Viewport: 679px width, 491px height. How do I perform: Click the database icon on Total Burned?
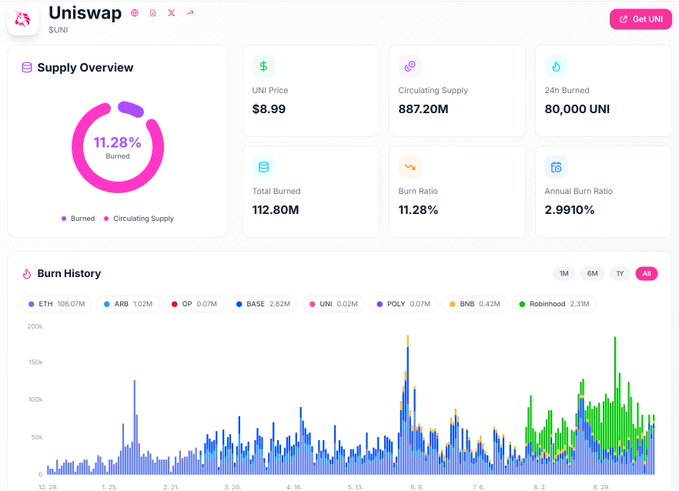(x=263, y=167)
